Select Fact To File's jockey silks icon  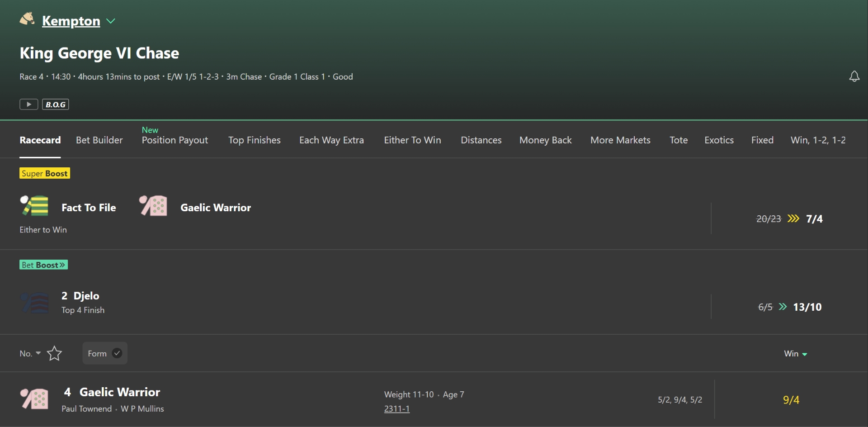point(34,206)
